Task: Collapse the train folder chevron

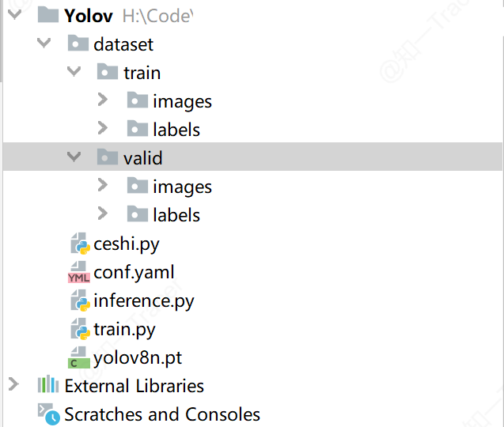Action: click(74, 71)
